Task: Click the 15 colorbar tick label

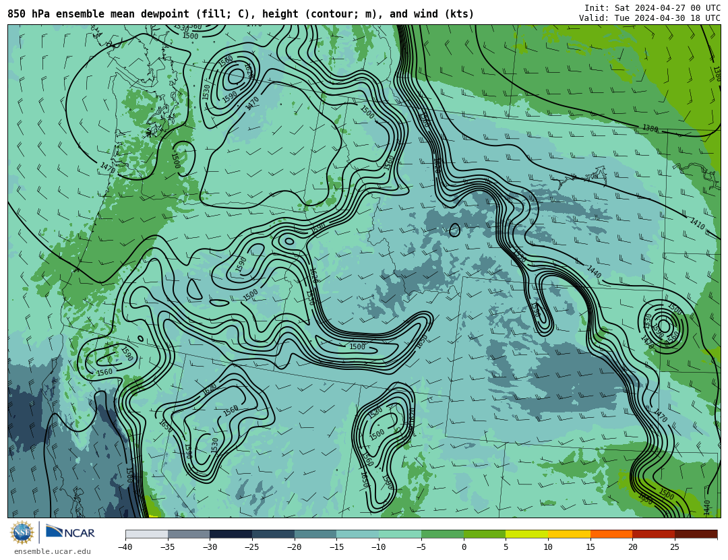Action: (x=590, y=547)
